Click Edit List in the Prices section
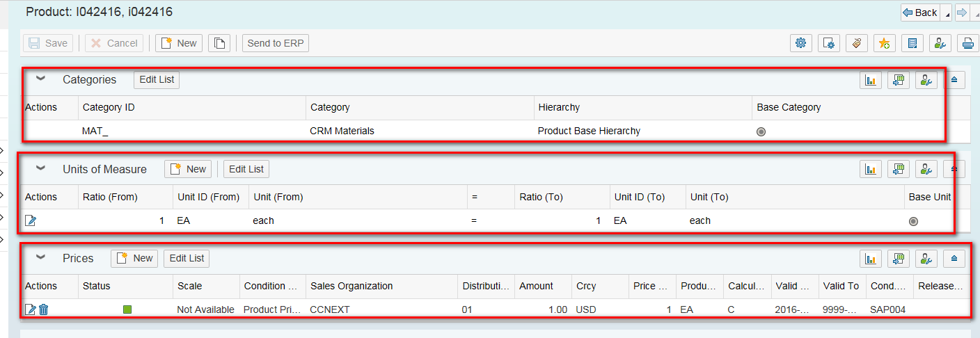This screenshot has height=338, width=980. (x=187, y=258)
